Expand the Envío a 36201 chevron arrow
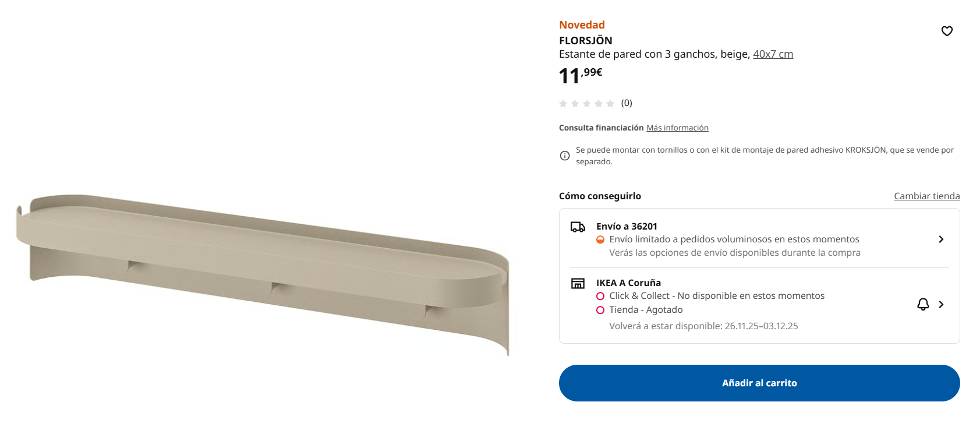The image size is (980, 423). pos(941,239)
